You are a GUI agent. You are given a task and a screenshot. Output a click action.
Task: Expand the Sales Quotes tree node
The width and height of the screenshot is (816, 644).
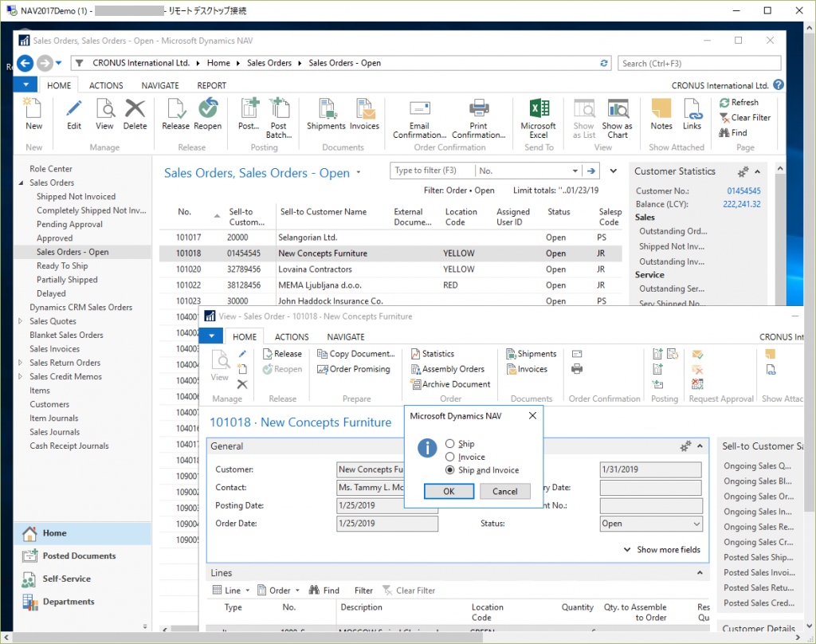tap(20, 321)
